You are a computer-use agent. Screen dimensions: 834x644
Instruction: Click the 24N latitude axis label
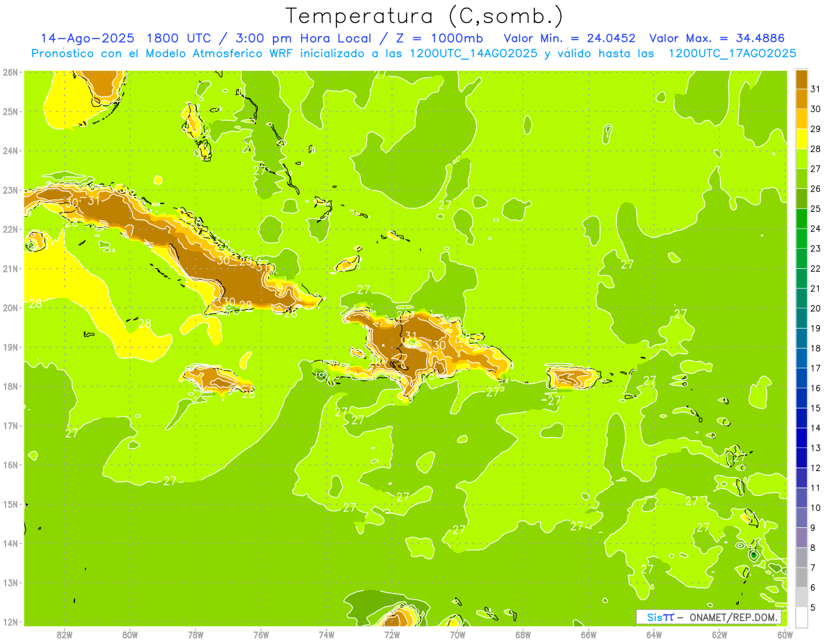tap(10, 151)
